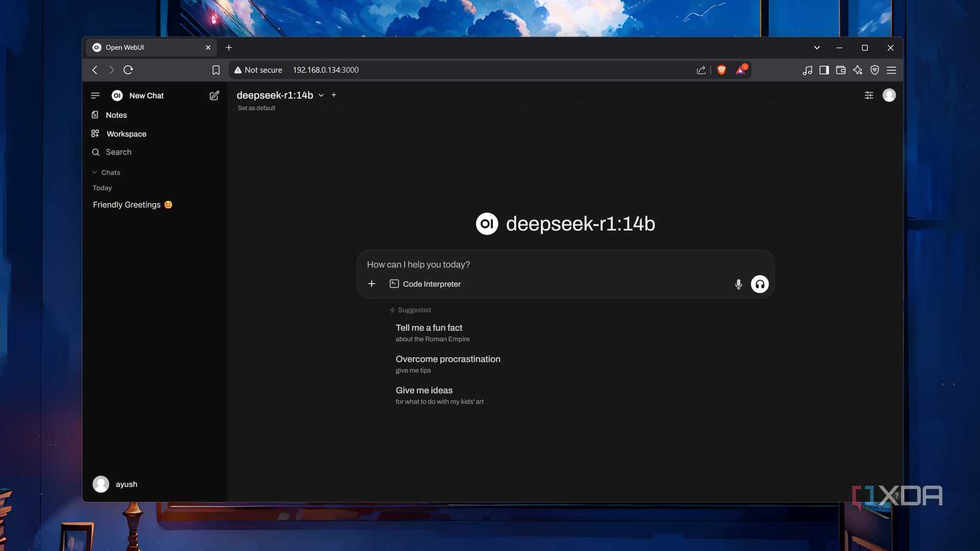Viewport: 980px width, 551px height.
Task: Open chat controls sliders icon
Action: click(x=868, y=96)
